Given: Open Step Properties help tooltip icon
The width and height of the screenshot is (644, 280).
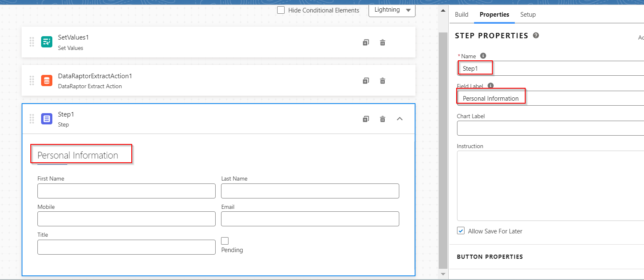Looking at the screenshot, I should [536, 35].
